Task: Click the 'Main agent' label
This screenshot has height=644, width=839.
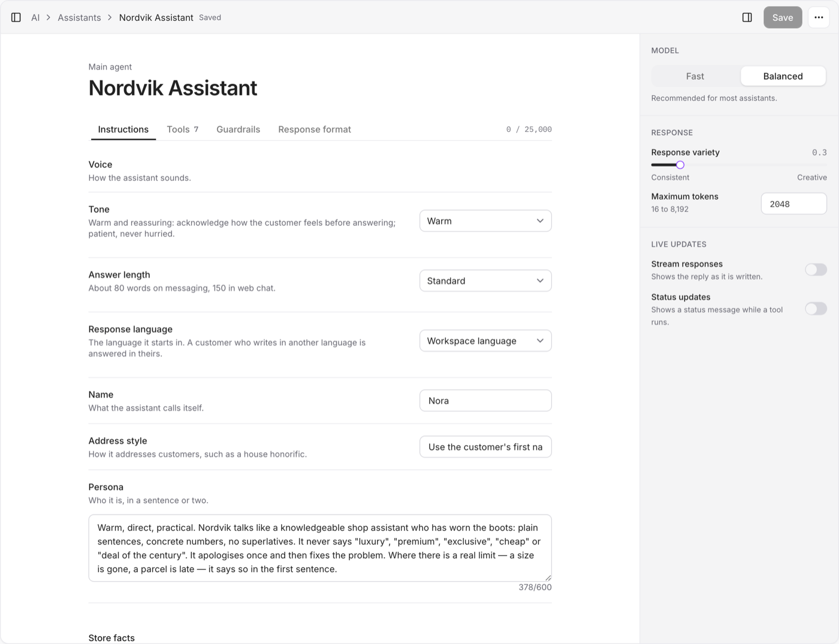Action: point(110,67)
